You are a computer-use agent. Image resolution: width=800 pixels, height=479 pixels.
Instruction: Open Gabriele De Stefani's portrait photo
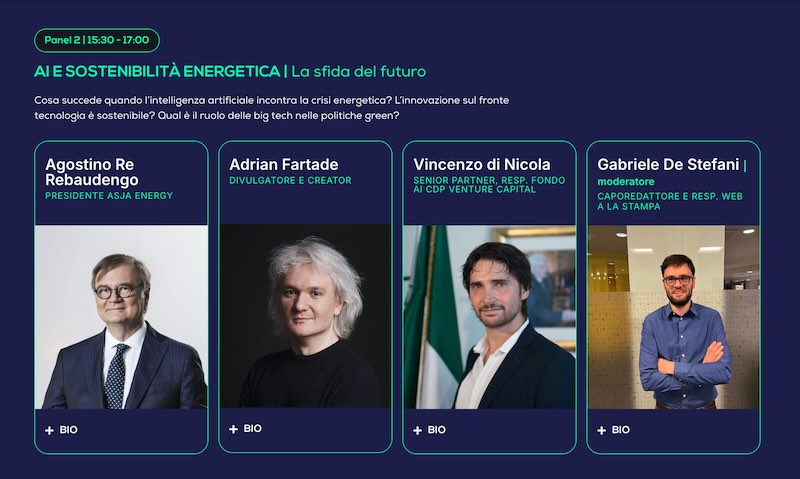pos(674,317)
